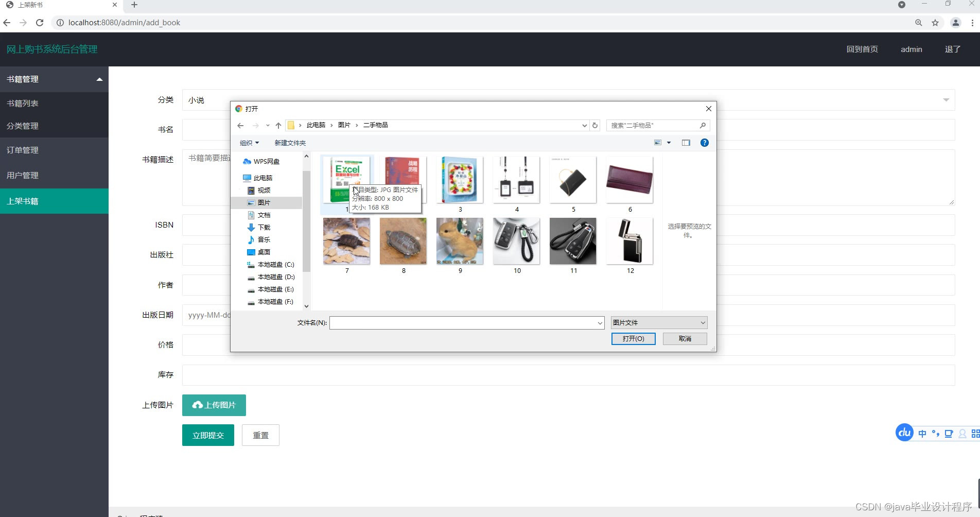Image resolution: width=980 pixels, height=517 pixels.
Task: Reload the browser page
Action: (x=40, y=23)
